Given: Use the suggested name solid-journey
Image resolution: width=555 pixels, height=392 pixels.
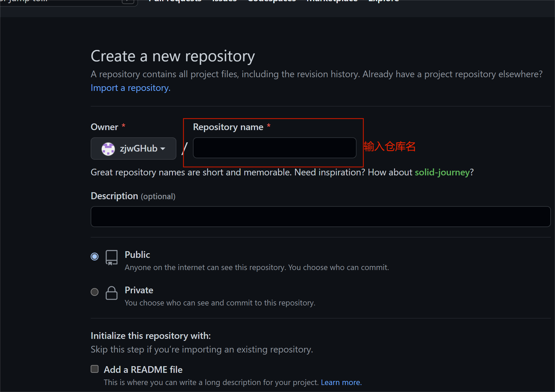Looking at the screenshot, I should point(442,172).
